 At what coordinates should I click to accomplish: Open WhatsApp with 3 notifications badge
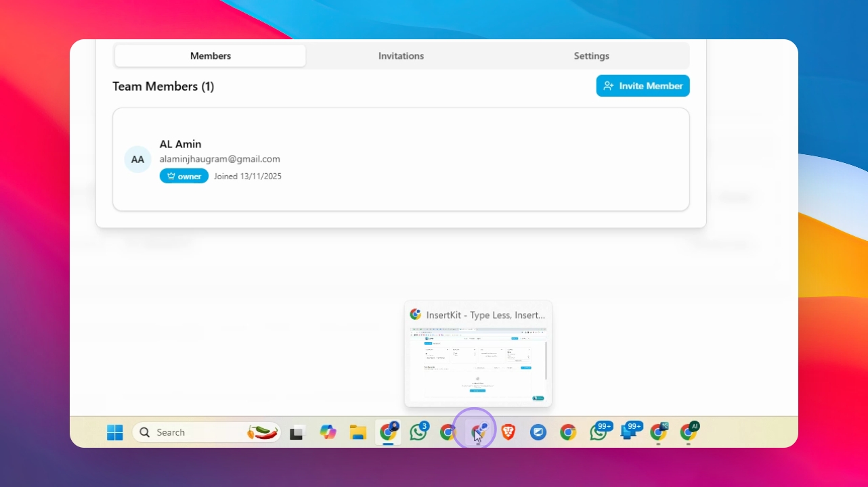coord(418,432)
